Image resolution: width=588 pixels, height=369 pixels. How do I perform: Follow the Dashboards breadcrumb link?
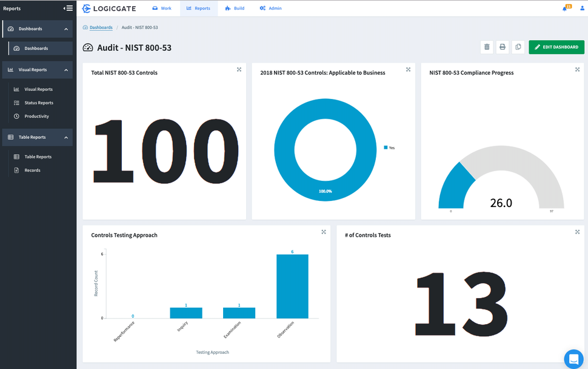point(101,27)
